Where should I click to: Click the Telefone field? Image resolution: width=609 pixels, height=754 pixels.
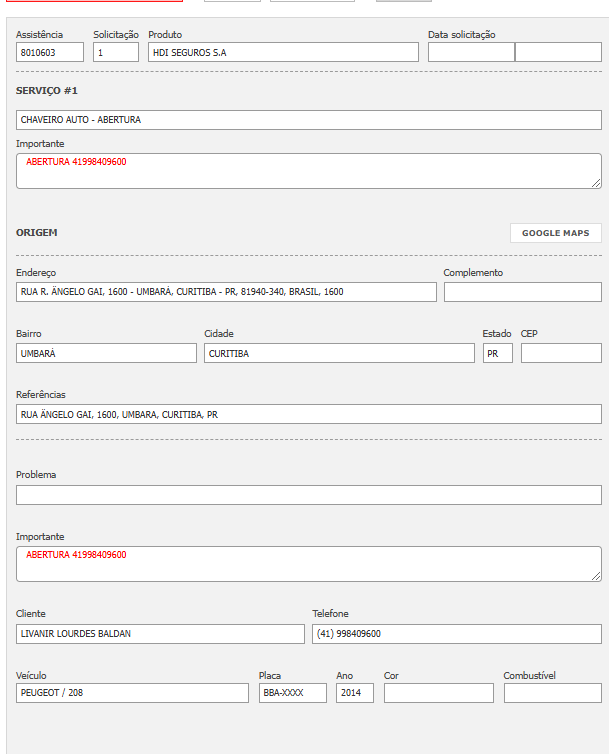[x=456, y=633]
